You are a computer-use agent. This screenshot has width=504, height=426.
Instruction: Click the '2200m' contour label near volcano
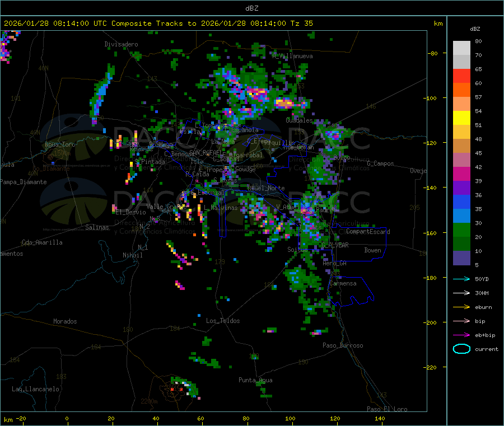pos(149,401)
